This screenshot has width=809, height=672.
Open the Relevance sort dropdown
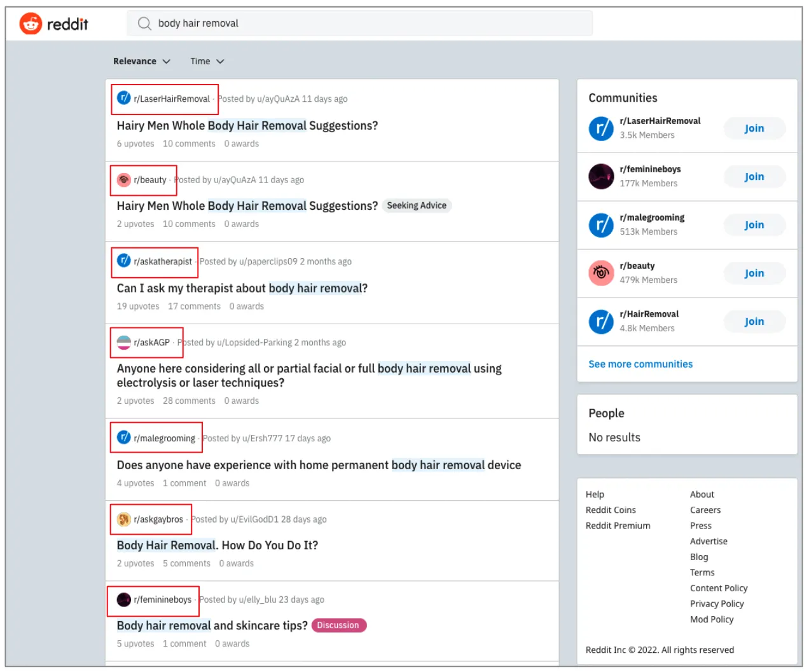[141, 62]
